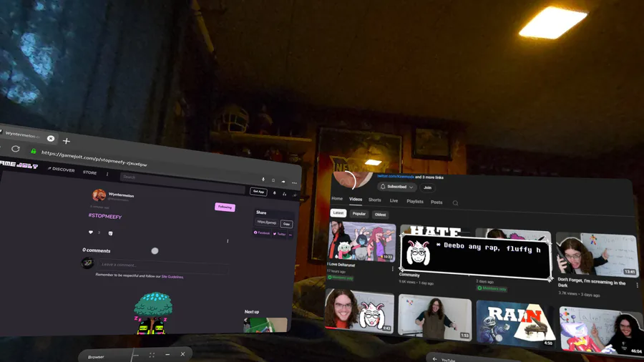Screen dimensions: 644x362
Task: Switch to the Posts tab
Action: (x=436, y=202)
